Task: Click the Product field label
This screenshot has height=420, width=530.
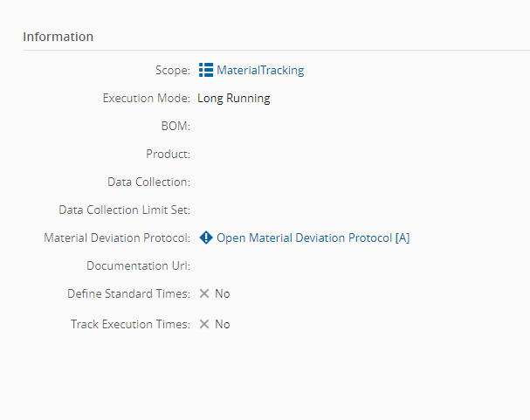Action: tap(169, 154)
